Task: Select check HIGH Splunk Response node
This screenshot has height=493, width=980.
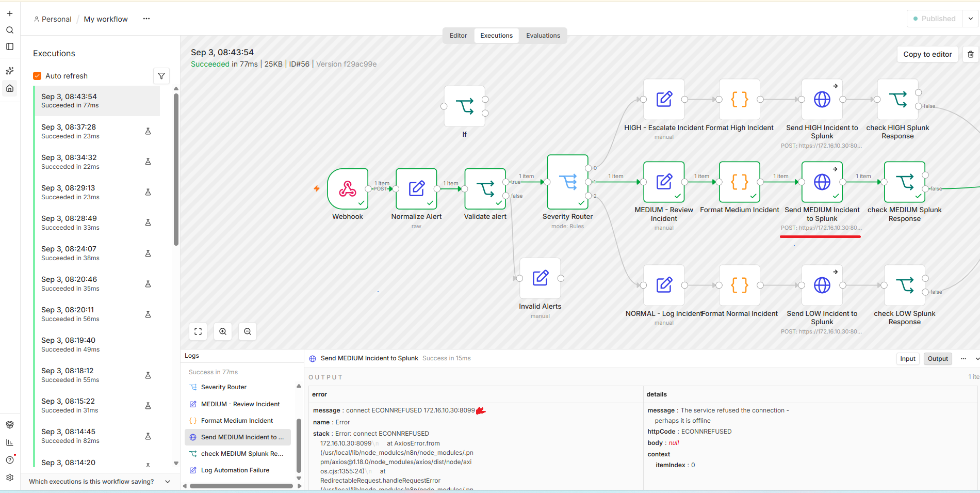Action: 897,99
